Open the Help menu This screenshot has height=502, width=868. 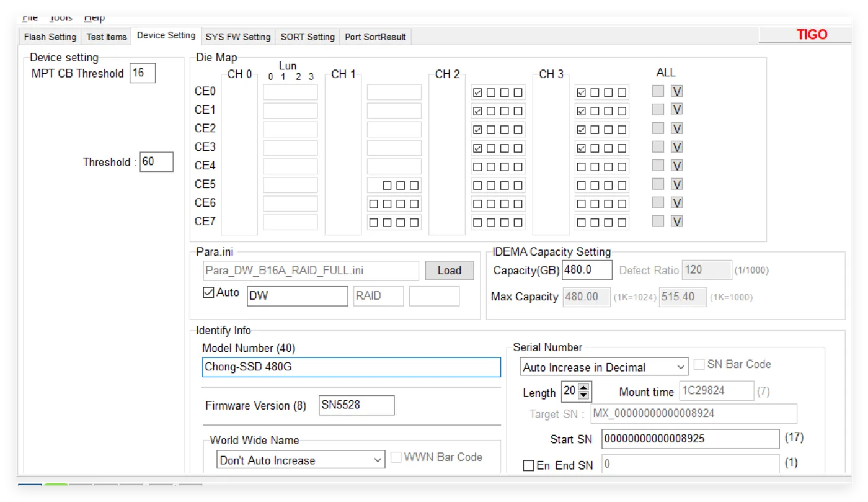tap(94, 19)
